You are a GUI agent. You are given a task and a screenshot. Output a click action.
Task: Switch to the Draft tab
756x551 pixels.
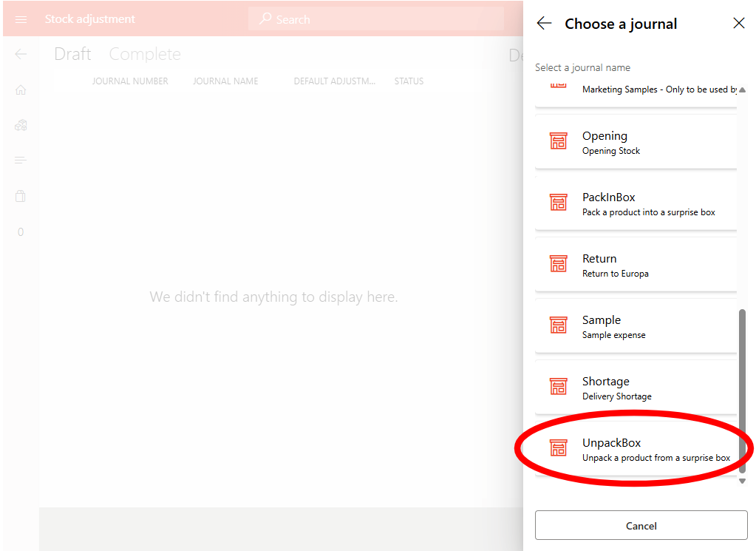pyautogui.click(x=72, y=54)
